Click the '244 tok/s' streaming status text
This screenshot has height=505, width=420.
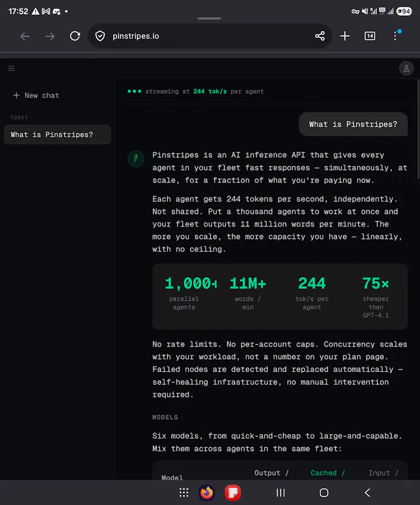(x=210, y=91)
